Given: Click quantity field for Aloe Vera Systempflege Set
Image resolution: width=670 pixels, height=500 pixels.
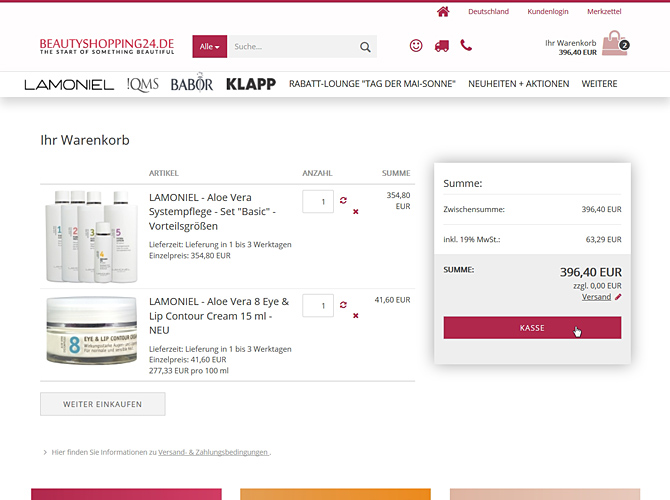Looking at the screenshot, I should 318,201.
